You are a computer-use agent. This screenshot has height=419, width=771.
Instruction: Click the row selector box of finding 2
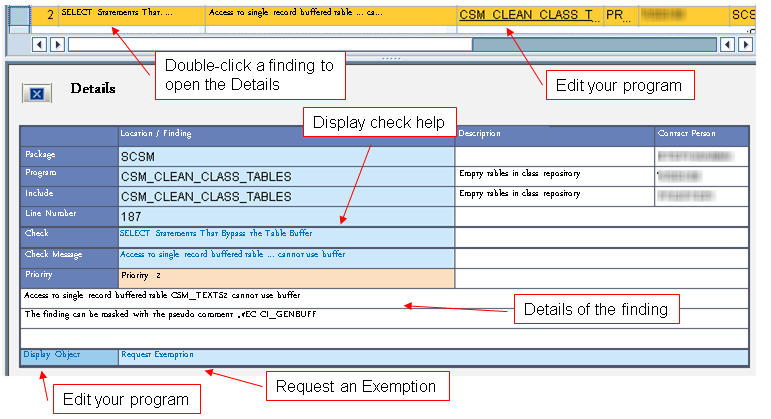click(x=18, y=15)
